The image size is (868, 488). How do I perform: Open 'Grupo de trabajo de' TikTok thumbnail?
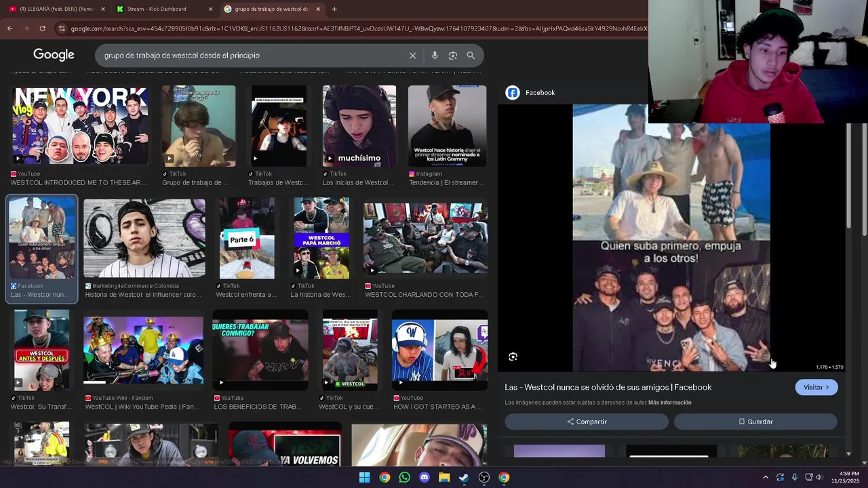(x=198, y=125)
